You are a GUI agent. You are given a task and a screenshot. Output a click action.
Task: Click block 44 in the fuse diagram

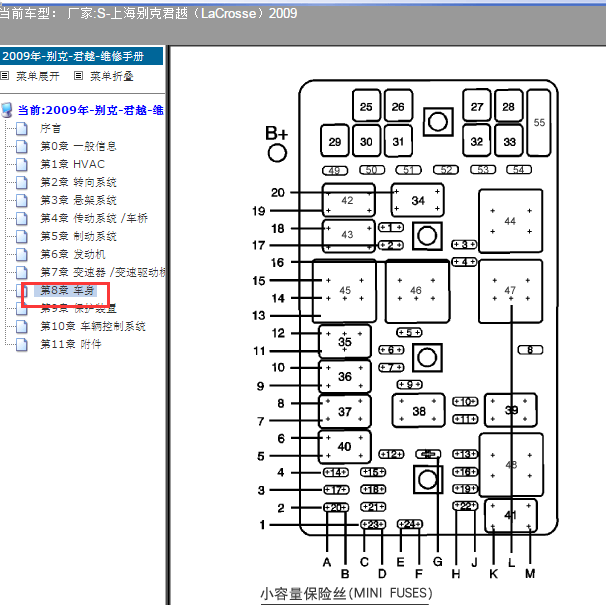click(511, 221)
